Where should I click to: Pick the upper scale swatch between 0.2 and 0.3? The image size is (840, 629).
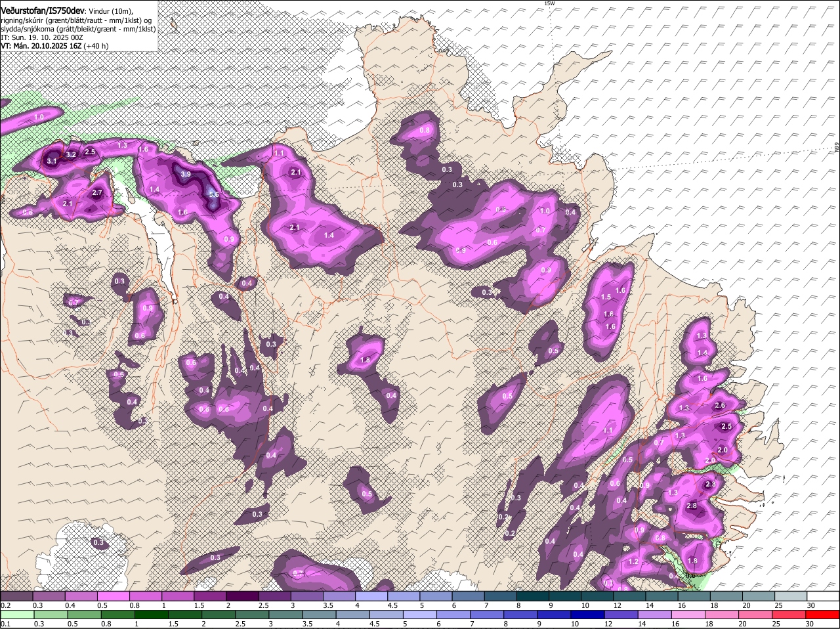[17, 596]
